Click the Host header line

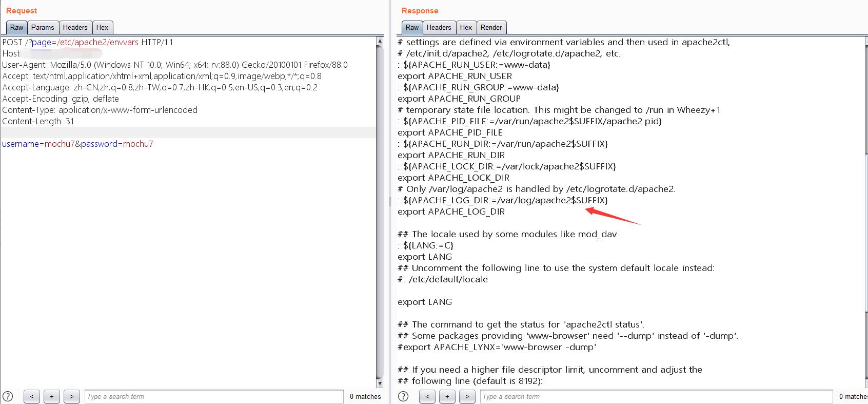[x=52, y=53]
